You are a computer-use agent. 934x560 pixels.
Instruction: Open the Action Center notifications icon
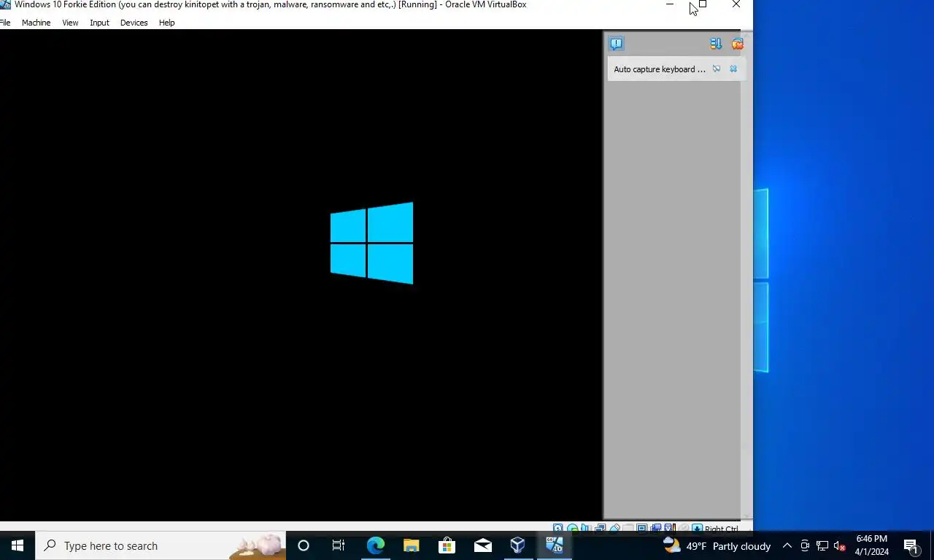pos(911,545)
